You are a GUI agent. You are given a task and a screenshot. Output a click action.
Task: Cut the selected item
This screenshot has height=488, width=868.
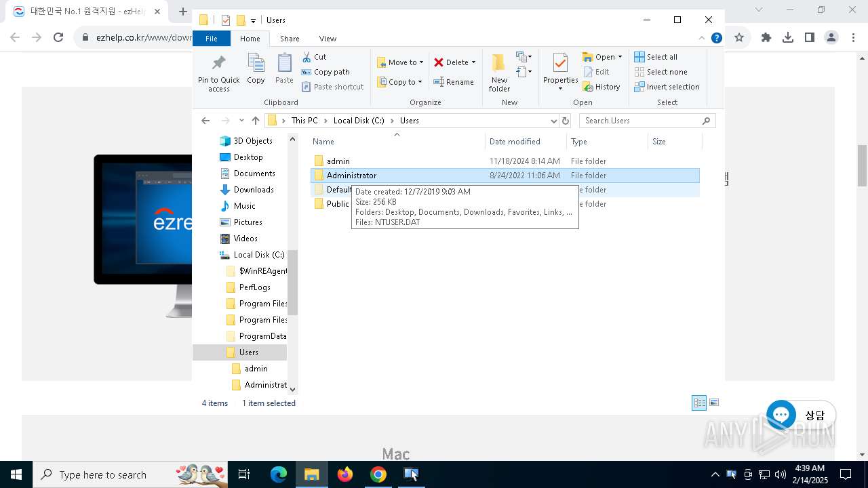(x=314, y=57)
